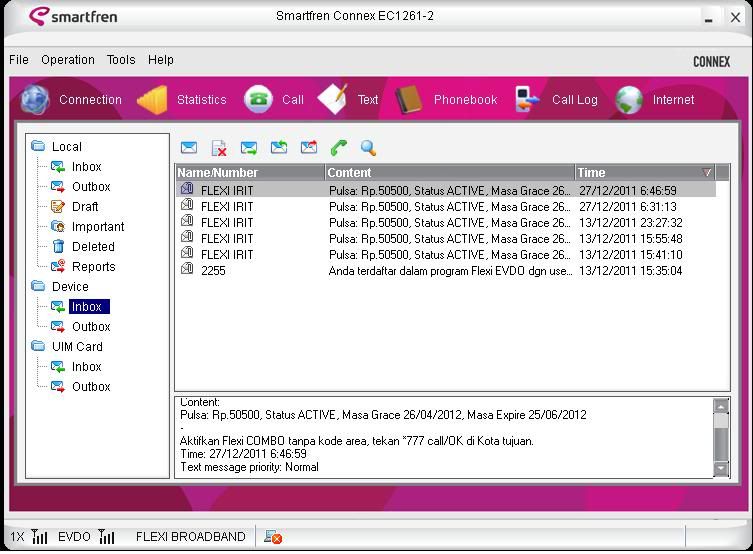Click the fifth envelope toolbar icon with red arrow

(309, 147)
